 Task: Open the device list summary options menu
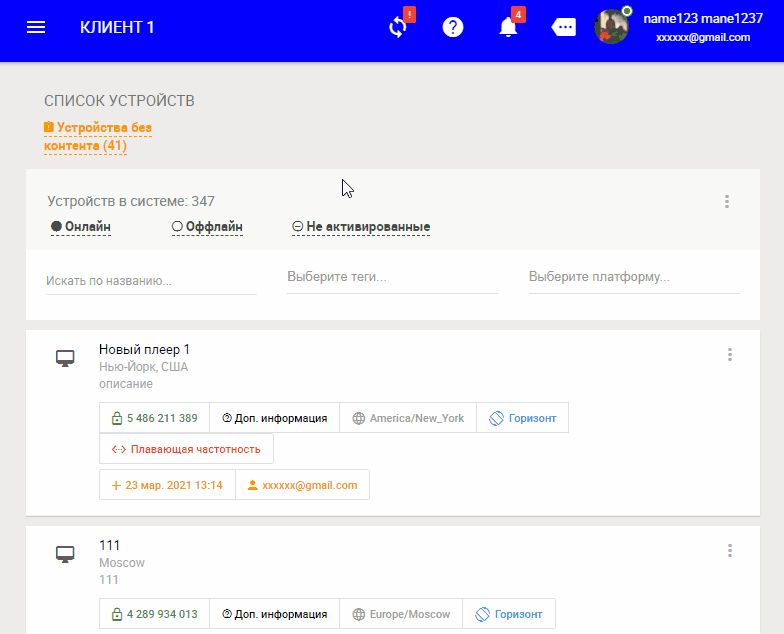click(x=727, y=202)
